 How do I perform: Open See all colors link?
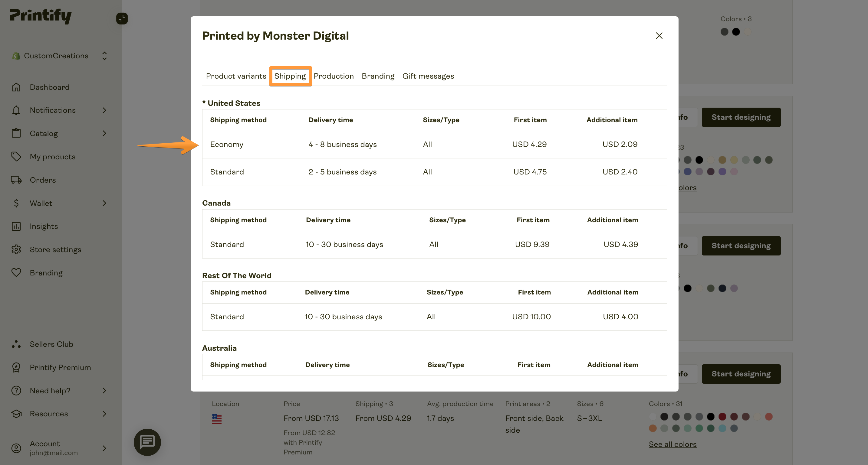coord(672,444)
